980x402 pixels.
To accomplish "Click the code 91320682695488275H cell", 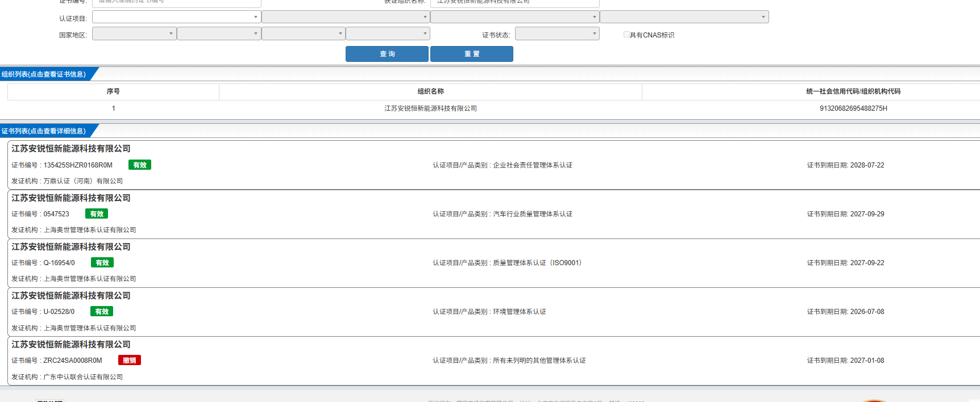I will point(853,108).
